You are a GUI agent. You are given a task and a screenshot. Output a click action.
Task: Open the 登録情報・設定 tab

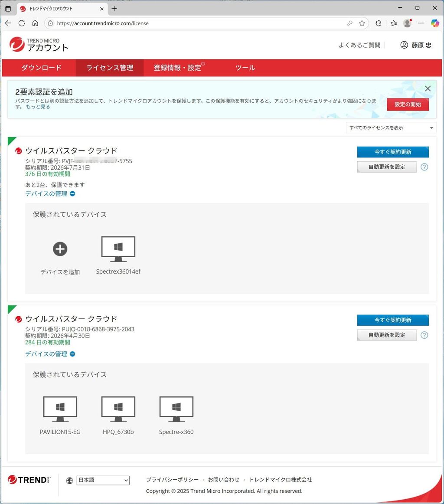(177, 68)
